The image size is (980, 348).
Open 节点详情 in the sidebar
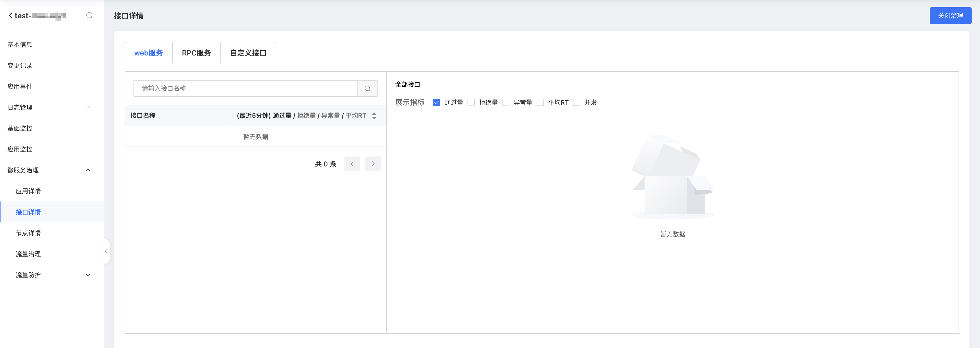pyautogui.click(x=28, y=233)
